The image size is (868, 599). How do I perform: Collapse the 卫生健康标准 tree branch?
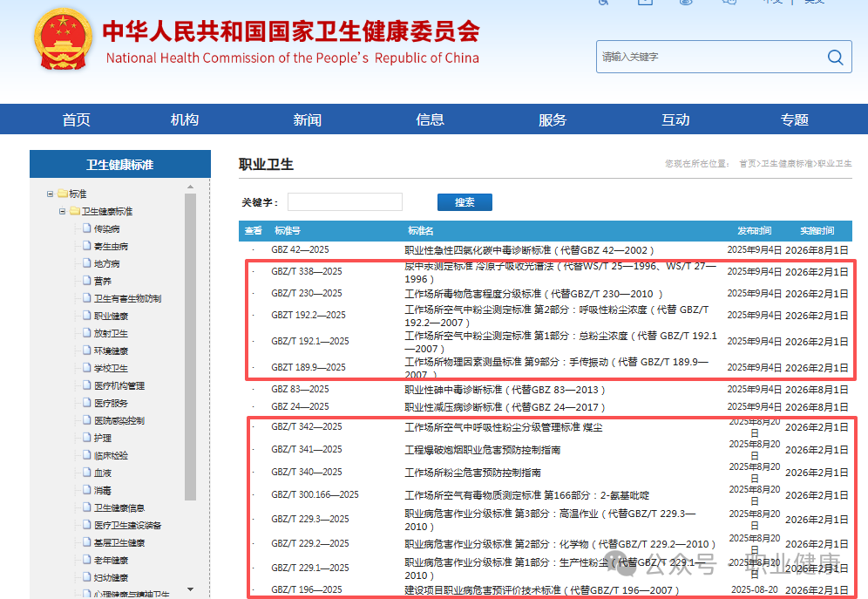point(63,211)
